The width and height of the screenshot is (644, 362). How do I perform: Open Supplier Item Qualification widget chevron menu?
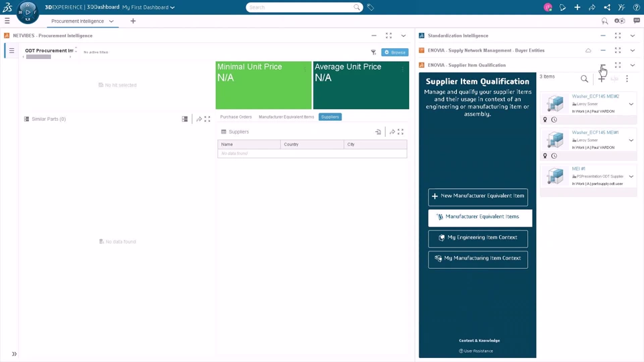point(633,65)
